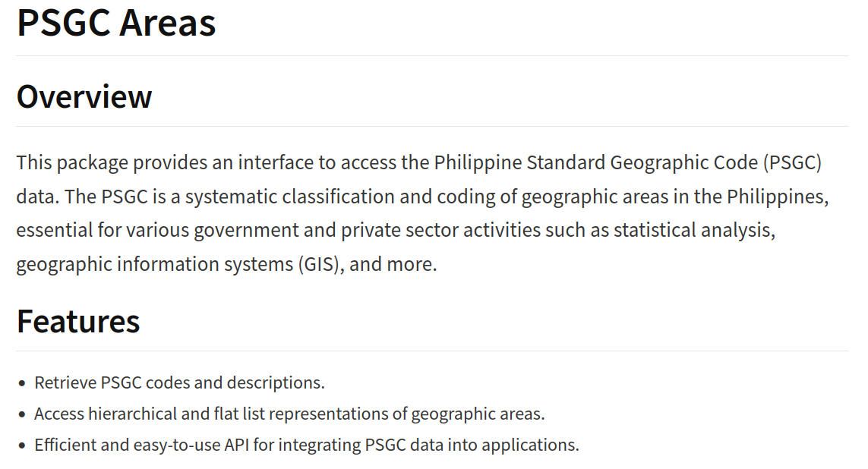868x469 pixels.
Task: Click the words "Philippine Standard Geographic Code"
Action: pyautogui.click(x=596, y=163)
